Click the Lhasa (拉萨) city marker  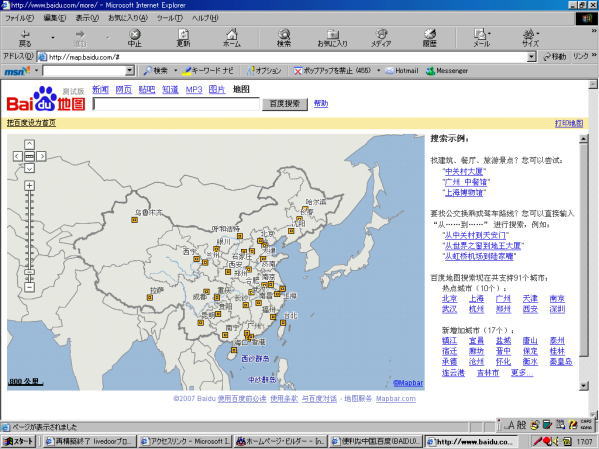(150, 297)
